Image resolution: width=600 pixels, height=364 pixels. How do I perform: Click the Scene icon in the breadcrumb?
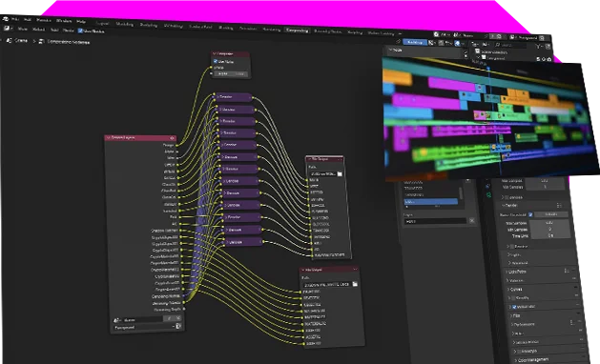[10, 40]
